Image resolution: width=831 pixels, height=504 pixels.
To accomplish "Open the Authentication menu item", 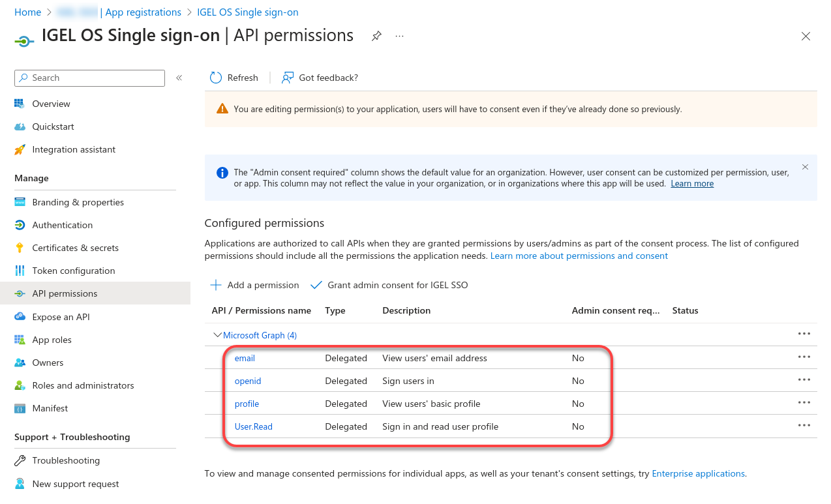I will (62, 225).
